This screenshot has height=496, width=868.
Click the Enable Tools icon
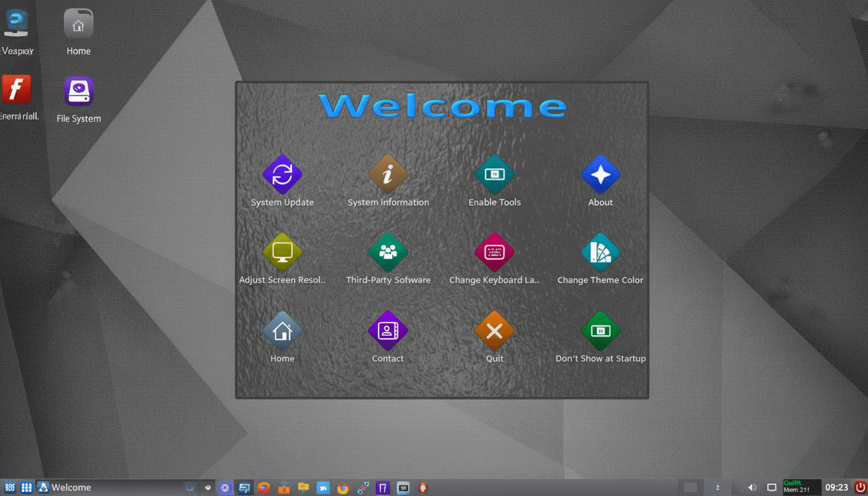click(x=494, y=174)
